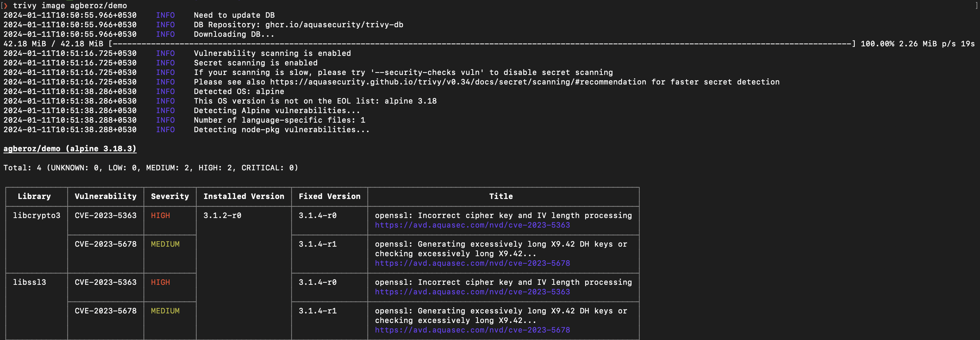Click CVE-2023-5678 in the libssl3 row
Screen dimensions: 980x340
[105, 311]
